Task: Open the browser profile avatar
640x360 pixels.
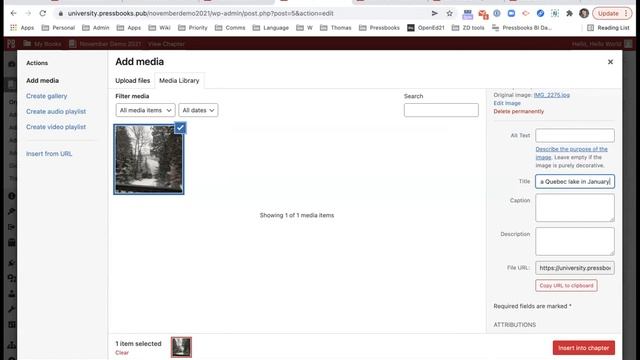Action: (x=584, y=13)
